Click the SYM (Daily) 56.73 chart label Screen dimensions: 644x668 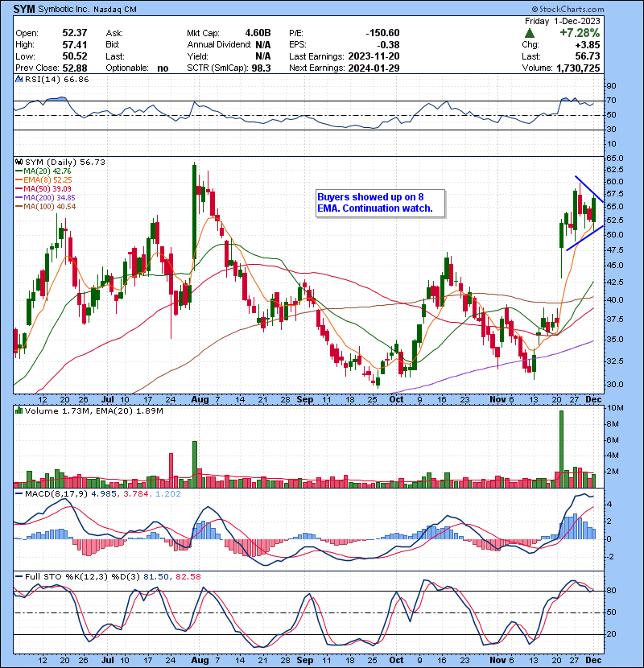(x=64, y=163)
